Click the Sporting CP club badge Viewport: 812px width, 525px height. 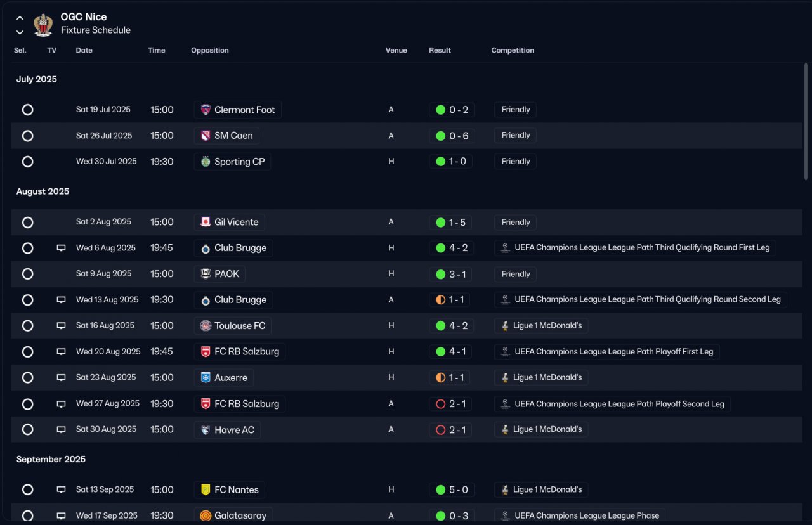coord(206,162)
